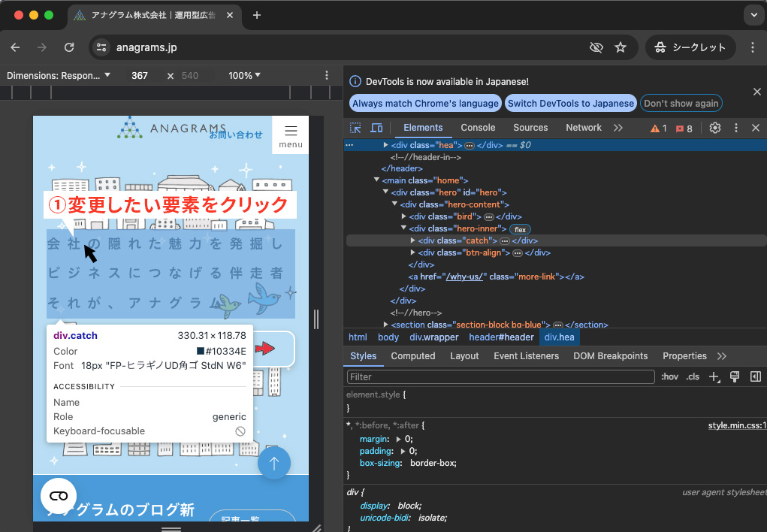Toggle the :hov element state panel
Screen dimensions: 767x532
pos(669,376)
